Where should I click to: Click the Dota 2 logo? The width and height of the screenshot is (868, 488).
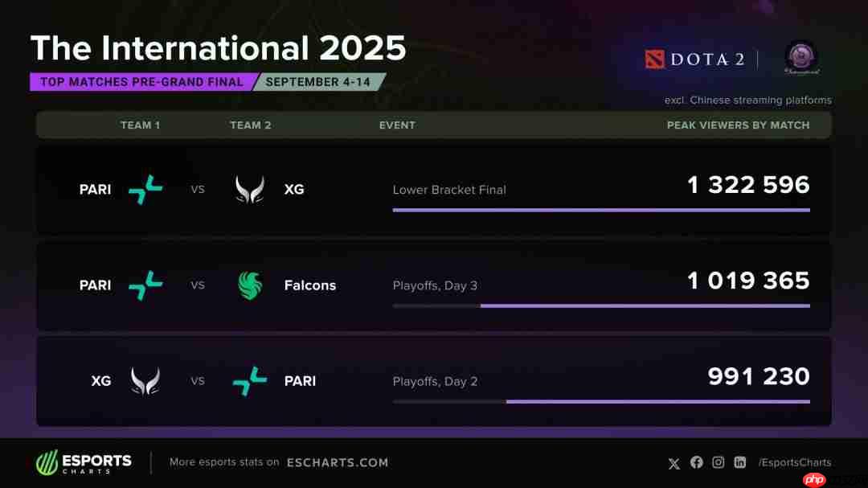694,59
